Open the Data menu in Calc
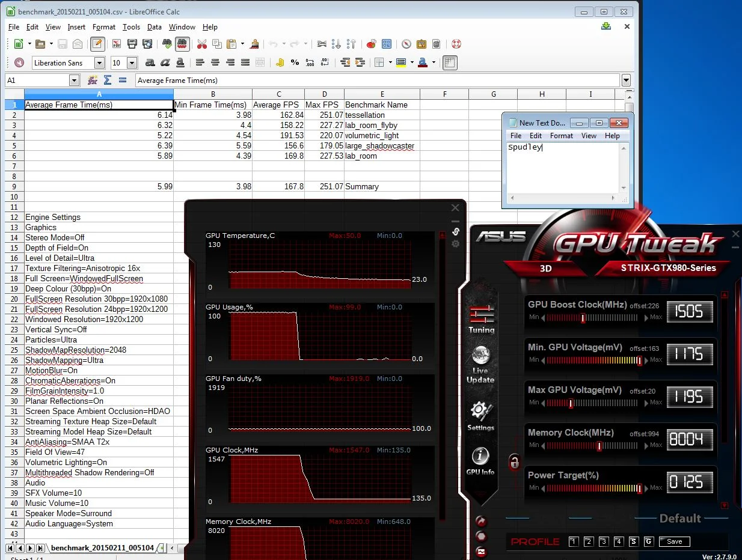742x560 pixels. [155, 27]
